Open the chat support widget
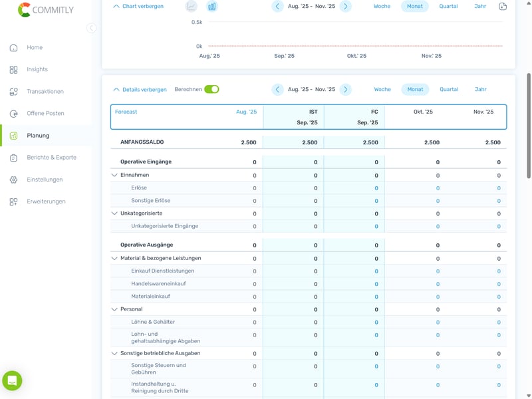The width and height of the screenshot is (532, 399). click(12, 381)
